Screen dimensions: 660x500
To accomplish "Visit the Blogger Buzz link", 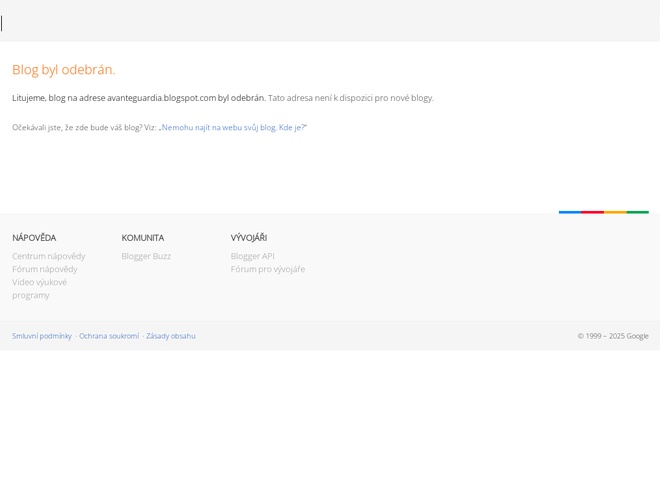I will point(146,256).
